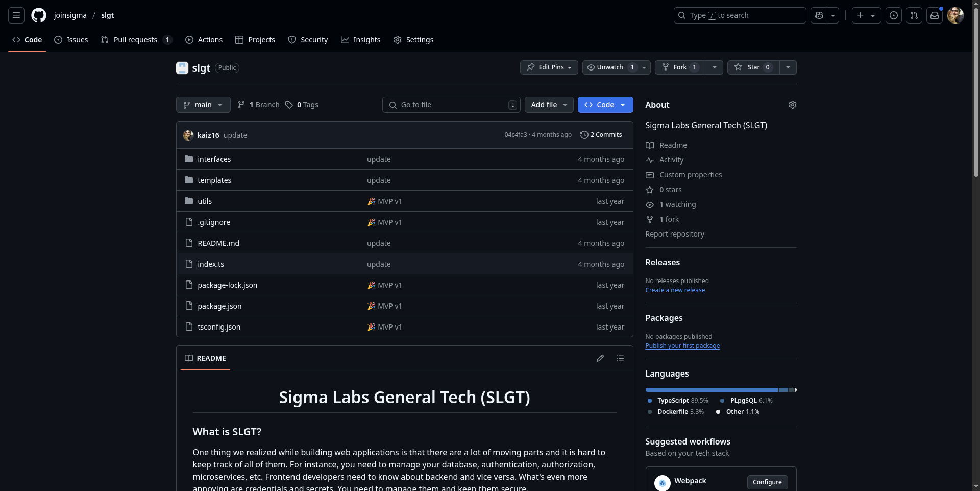This screenshot has width=980, height=491.
Task: Open the Add file dropdown
Action: (x=549, y=105)
